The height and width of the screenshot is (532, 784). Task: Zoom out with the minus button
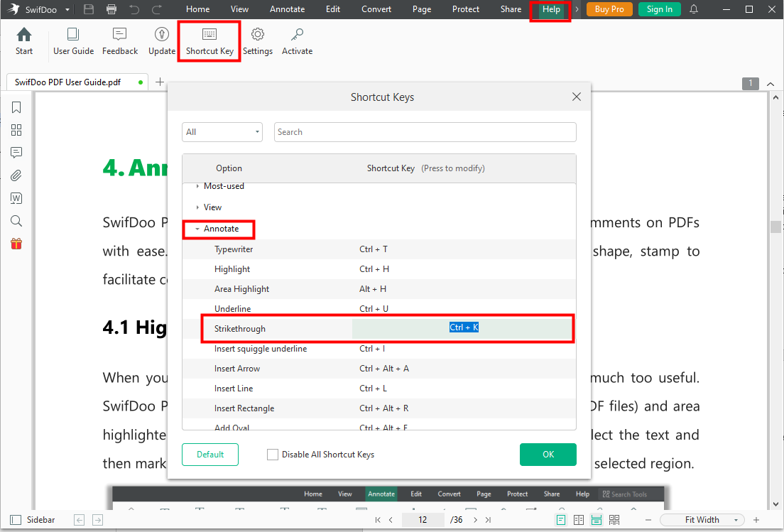648,520
